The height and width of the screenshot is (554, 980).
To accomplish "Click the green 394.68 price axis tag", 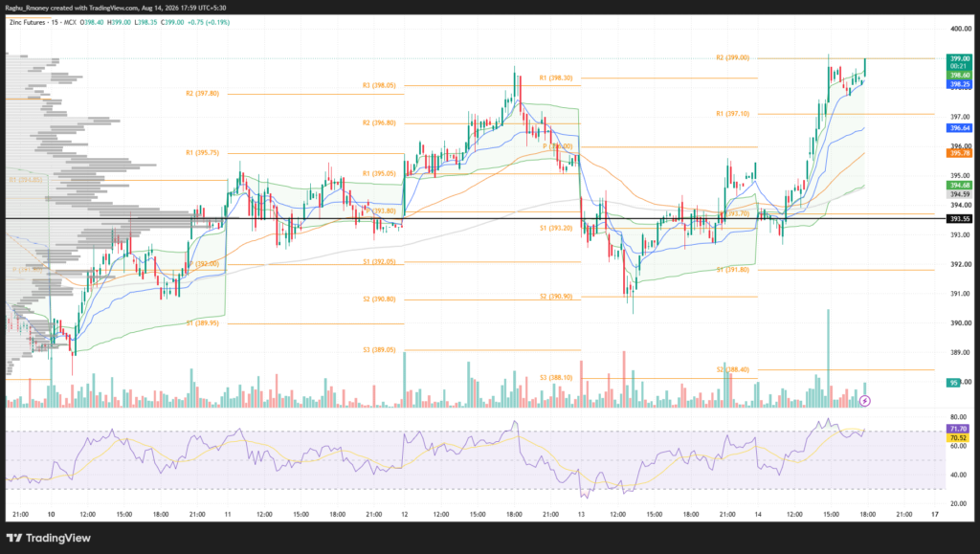I will 959,186.
